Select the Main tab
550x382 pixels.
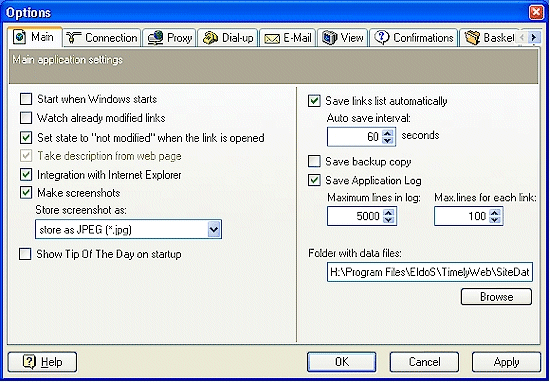(35, 37)
